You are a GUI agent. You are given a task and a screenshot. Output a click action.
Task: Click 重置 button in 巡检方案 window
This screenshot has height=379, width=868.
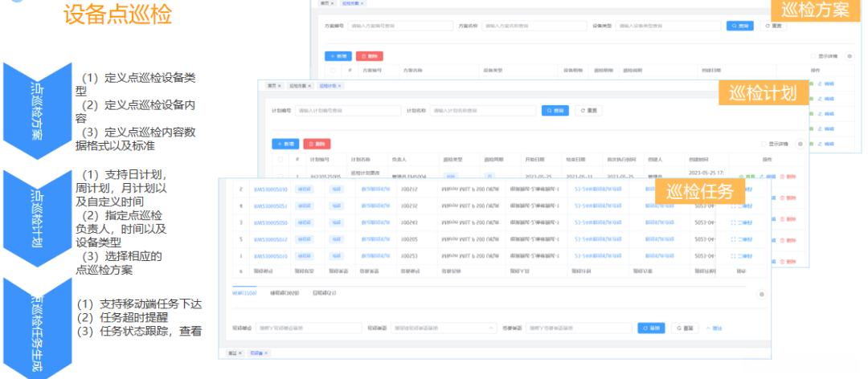(x=773, y=26)
